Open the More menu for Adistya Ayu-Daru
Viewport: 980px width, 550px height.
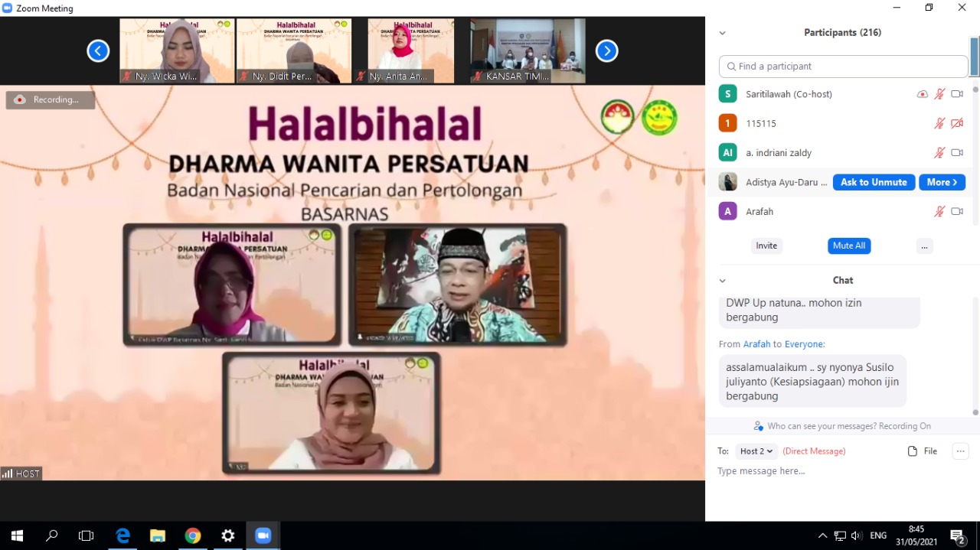pyautogui.click(x=941, y=182)
